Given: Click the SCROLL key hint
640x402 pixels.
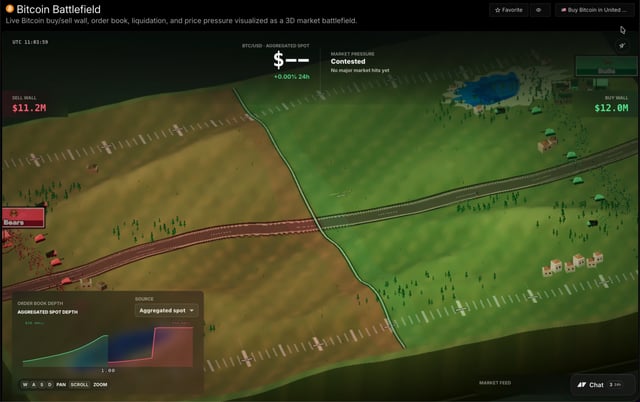Looking at the screenshot, I should [x=79, y=384].
